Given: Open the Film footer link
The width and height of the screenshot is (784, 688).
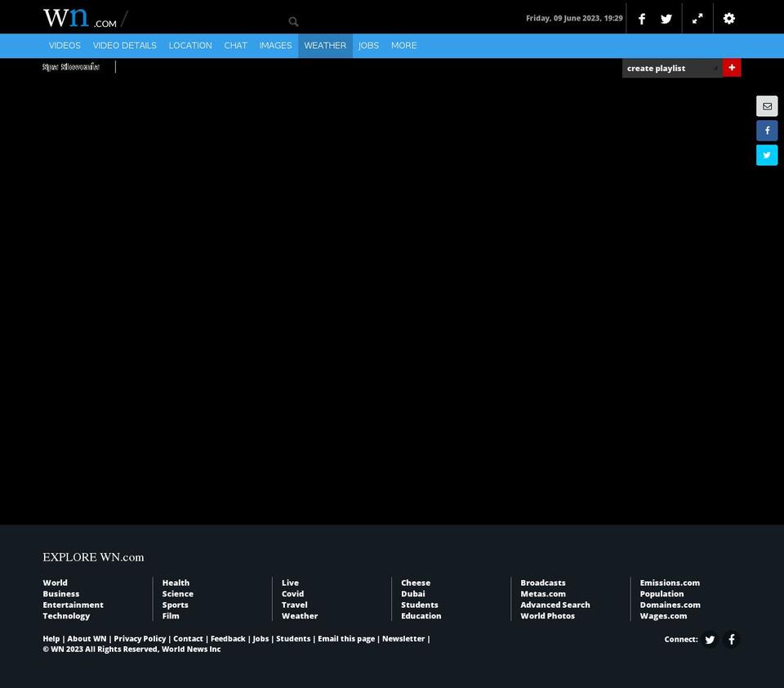Looking at the screenshot, I should (171, 616).
